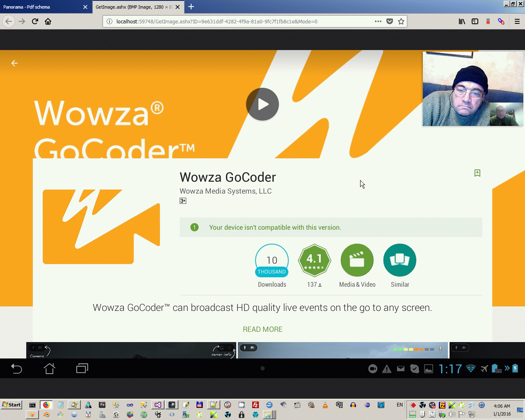Save page to Pocket
525x420 pixels.
(x=390, y=21)
